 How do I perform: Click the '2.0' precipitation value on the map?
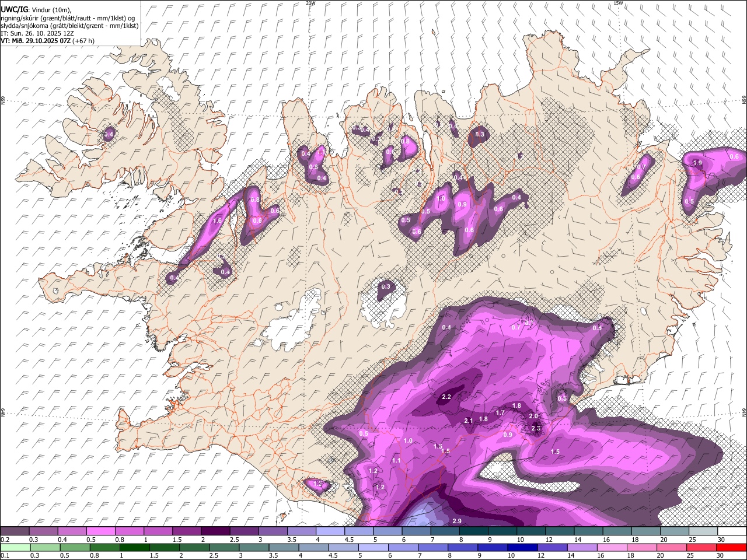[533, 416]
